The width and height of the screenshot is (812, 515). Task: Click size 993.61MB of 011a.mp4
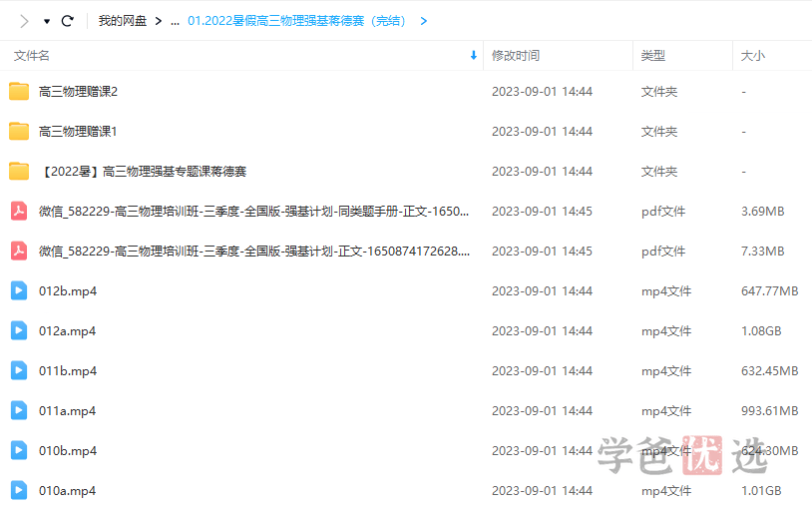769,411
